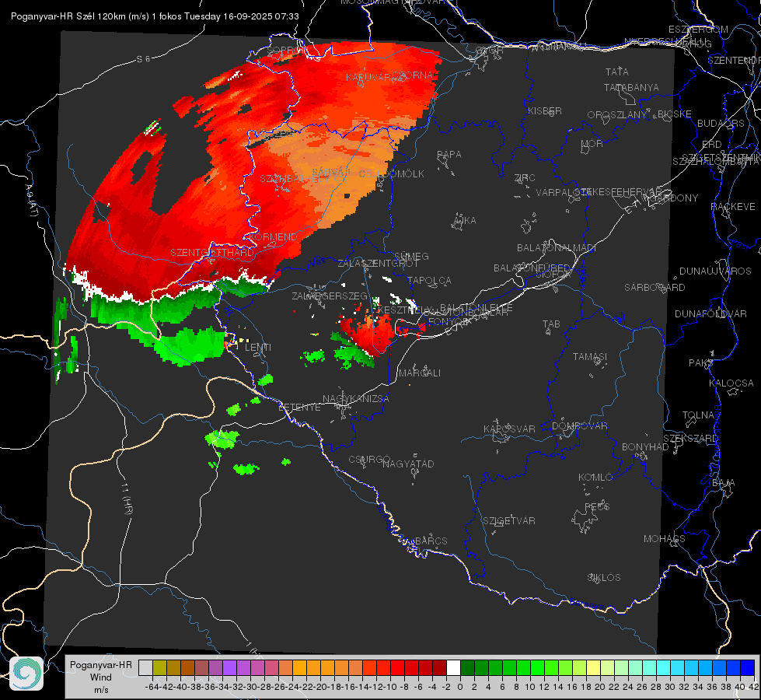
Task: Click the KAPOSVÁR city label
Action: 509,429
